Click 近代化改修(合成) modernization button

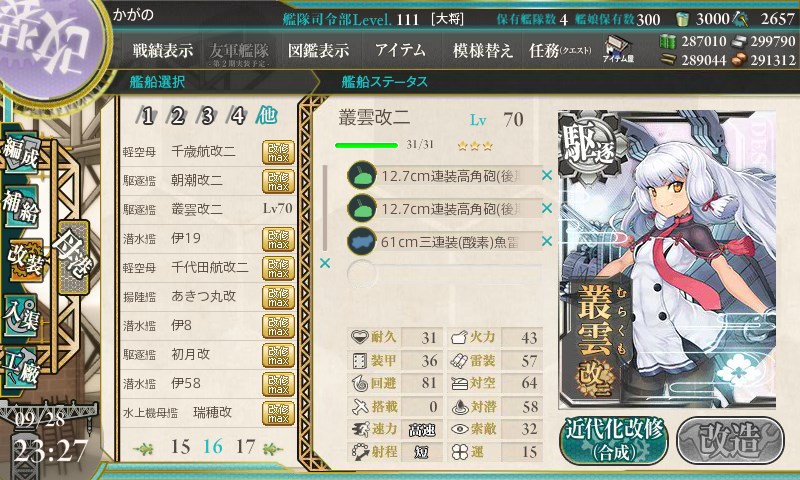614,440
